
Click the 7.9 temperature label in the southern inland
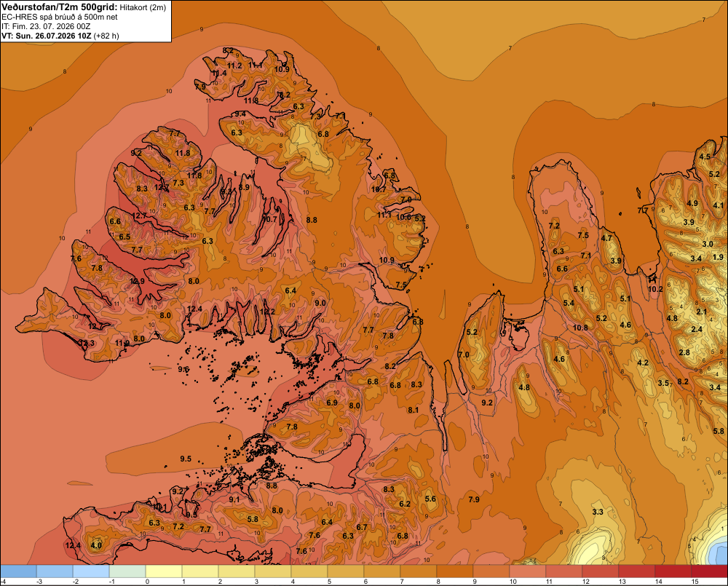pos(474,499)
